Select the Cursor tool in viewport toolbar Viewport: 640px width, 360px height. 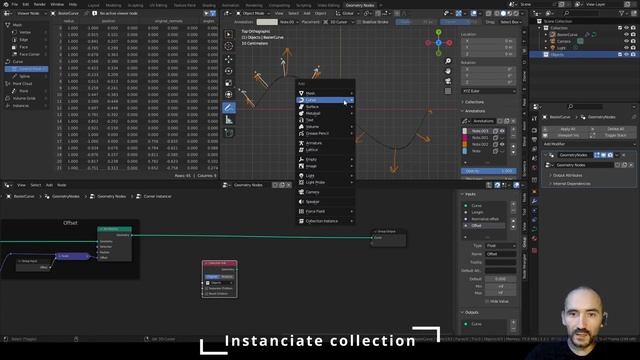click(229, 46)
